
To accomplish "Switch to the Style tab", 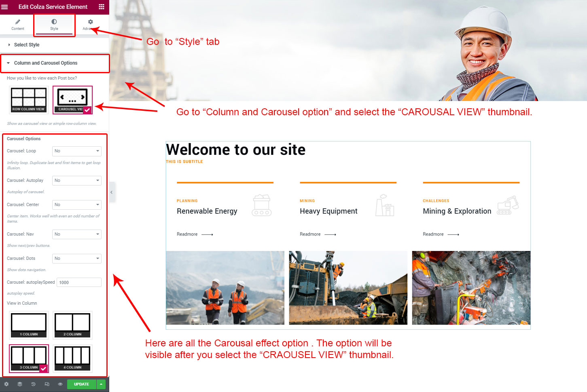I will point(54,25).
